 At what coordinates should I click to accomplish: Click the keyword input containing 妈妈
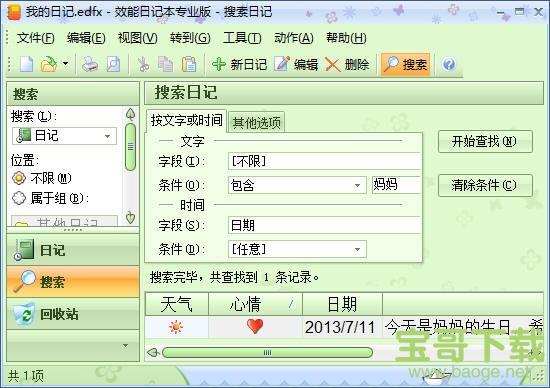[x=396, y=185]
